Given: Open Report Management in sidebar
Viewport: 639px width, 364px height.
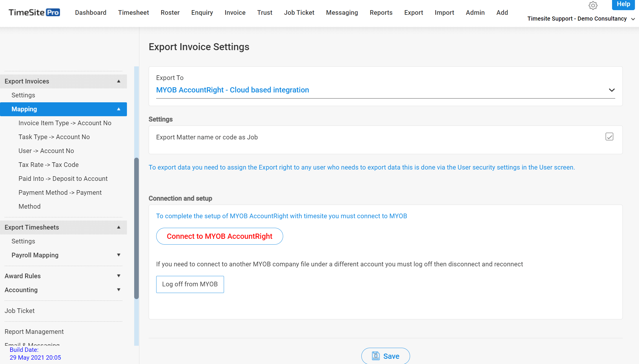Looking at the screenshot, I should pyautogui.click(x=34, y=332).
